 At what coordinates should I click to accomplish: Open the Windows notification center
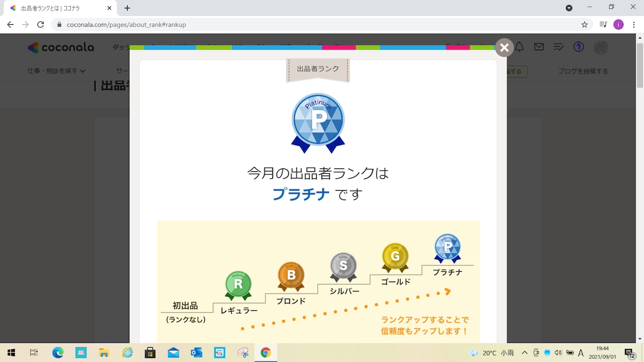629,353
